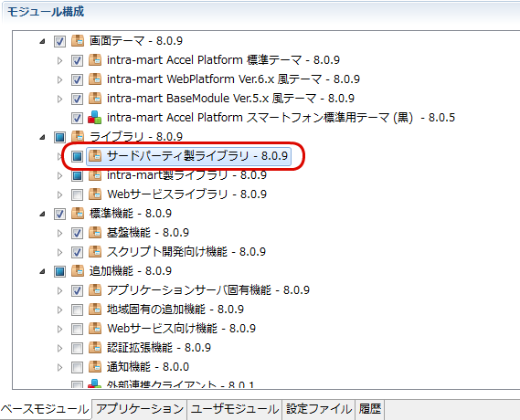The height and width of the screenshot is (420, 520).
Task: Expand スクリプト開発向け機能 node
Action: point(59,253)
